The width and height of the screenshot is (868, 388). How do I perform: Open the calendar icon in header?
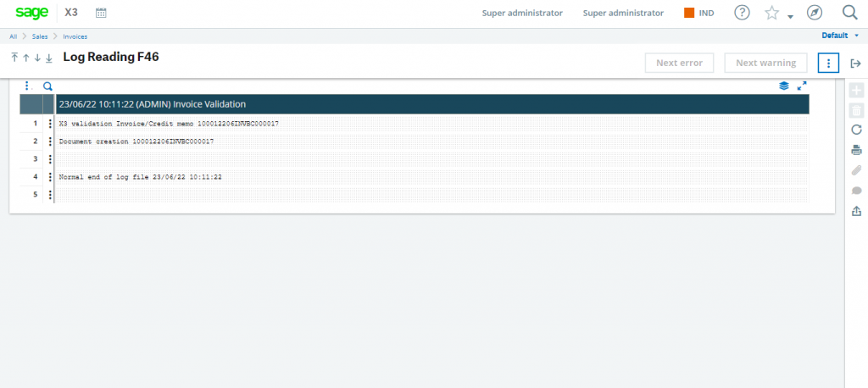point(101,13)
